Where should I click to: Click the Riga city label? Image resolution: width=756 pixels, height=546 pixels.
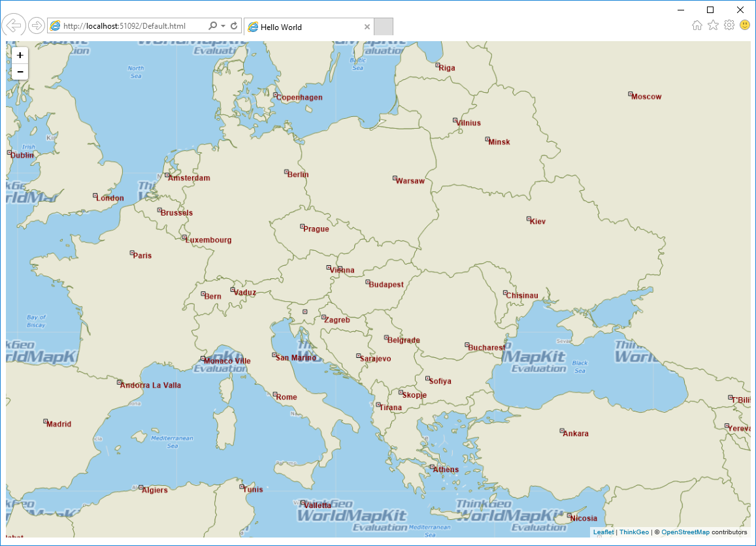pyautogui.click(x=447, y=68)
